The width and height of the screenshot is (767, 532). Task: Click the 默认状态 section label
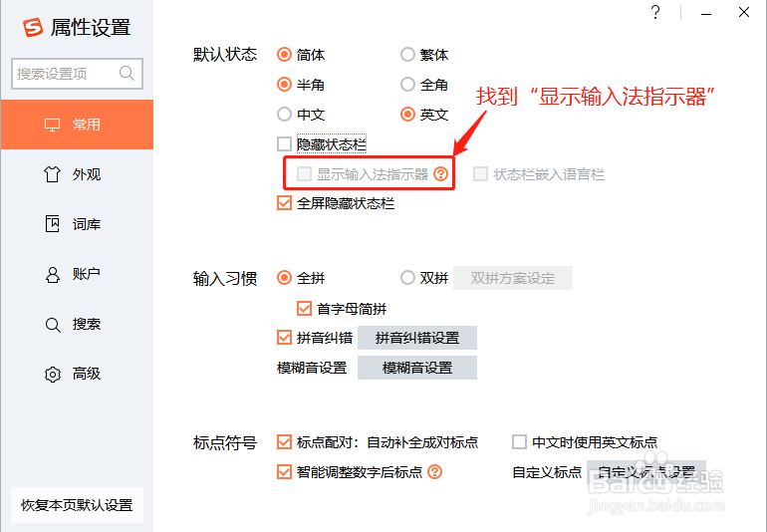coord(225,55)
